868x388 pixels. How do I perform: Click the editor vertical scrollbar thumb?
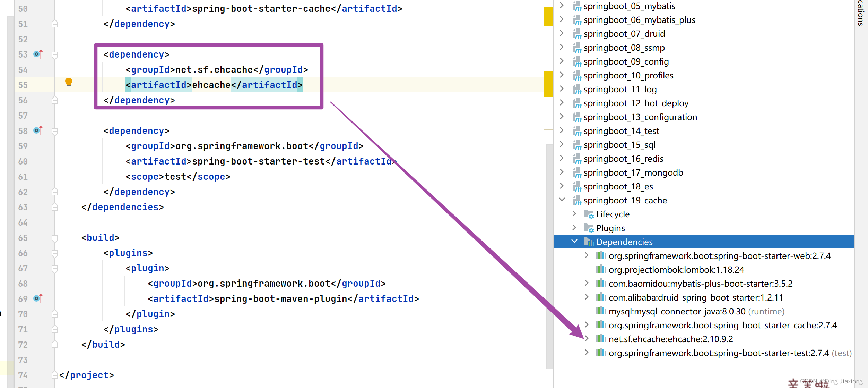click(549, 257)
